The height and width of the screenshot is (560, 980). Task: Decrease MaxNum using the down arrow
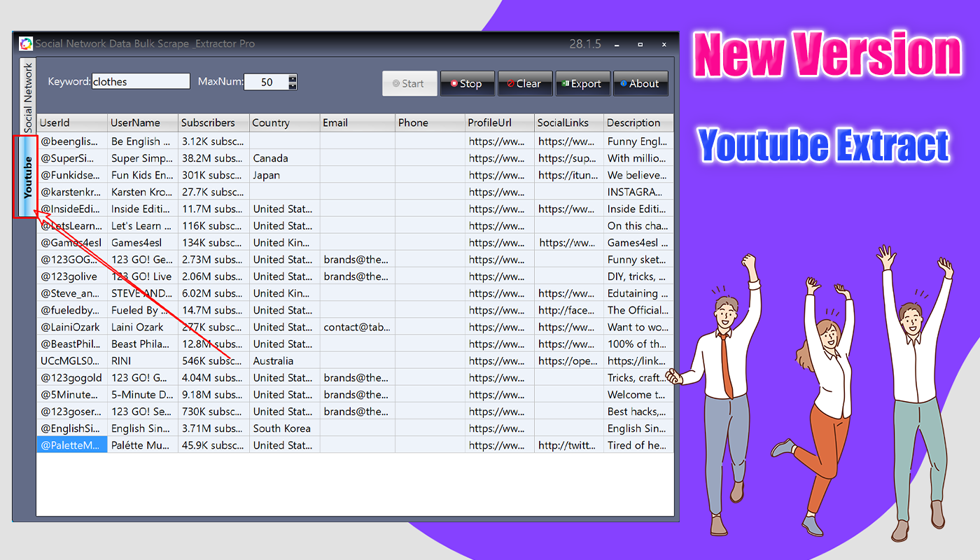(292, 85)
